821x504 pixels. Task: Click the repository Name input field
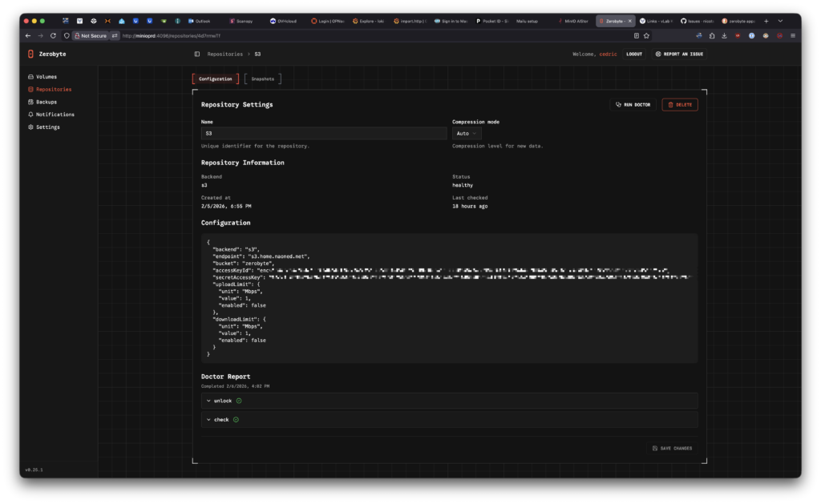323,133
